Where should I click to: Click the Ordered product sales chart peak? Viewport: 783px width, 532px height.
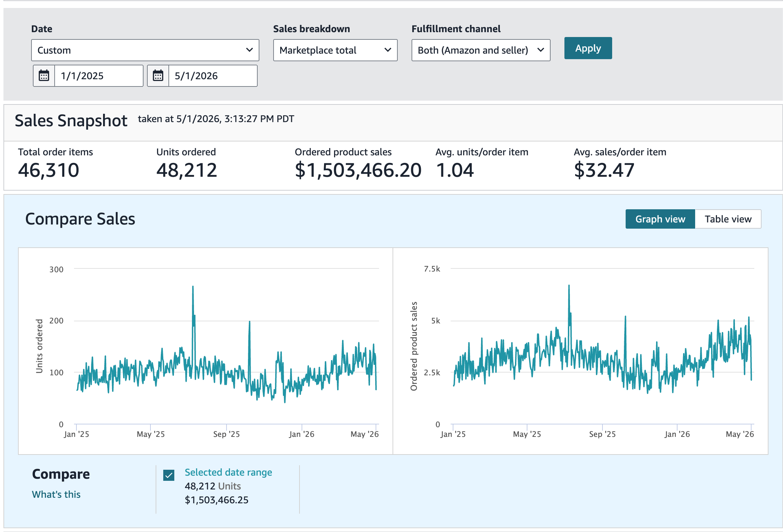pos(569,286)
